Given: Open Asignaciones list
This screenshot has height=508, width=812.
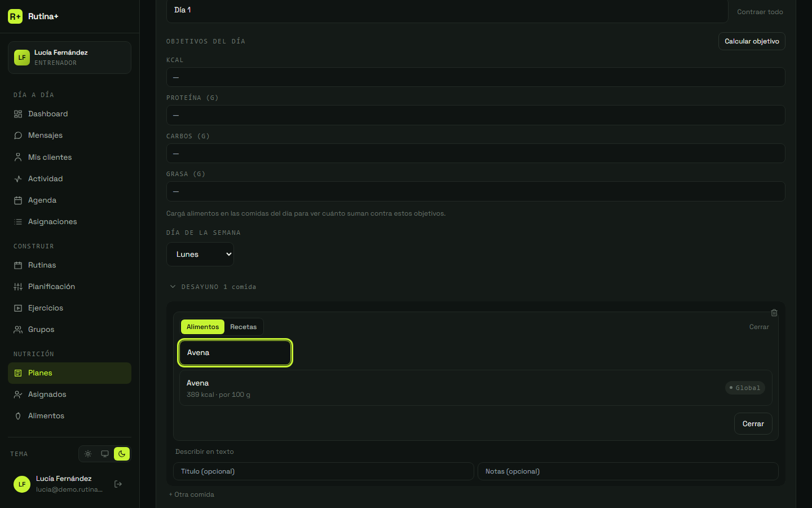Looking at the screenshot, I should 69,222.
